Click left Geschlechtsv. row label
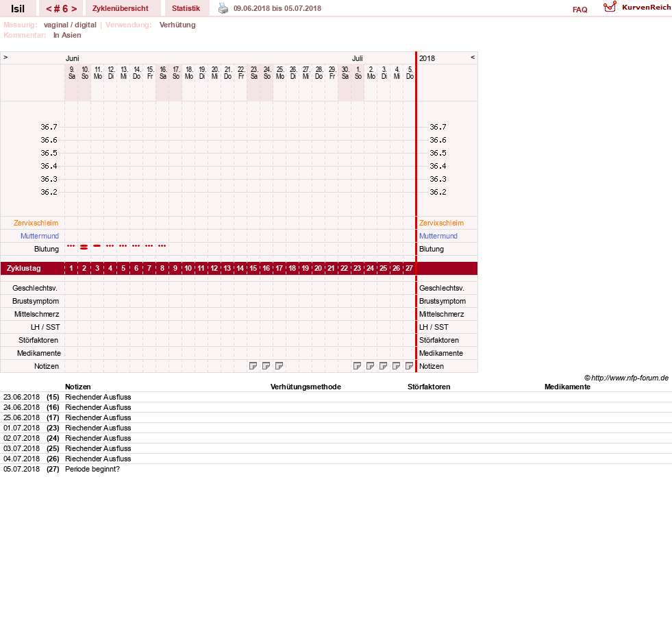Image resolution: width=672 pixels, height=619 pixels. point(35,289)
